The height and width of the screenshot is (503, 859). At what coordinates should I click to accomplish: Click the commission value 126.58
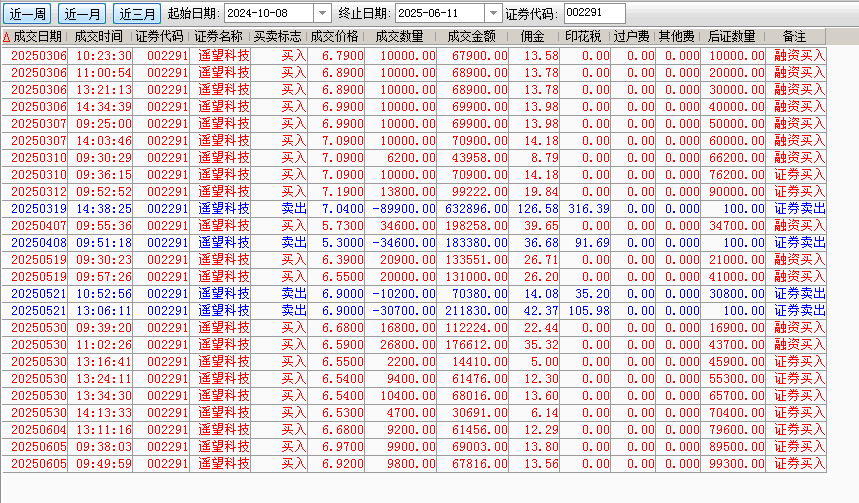click(537, 209)
